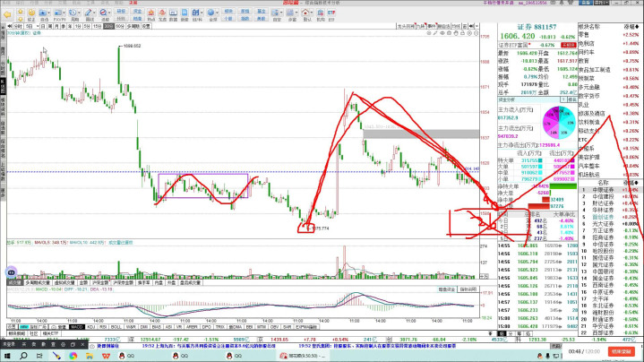
Task: Select 招商证券 in stock list
Action: pyautogui.click(x=603, y=237)
